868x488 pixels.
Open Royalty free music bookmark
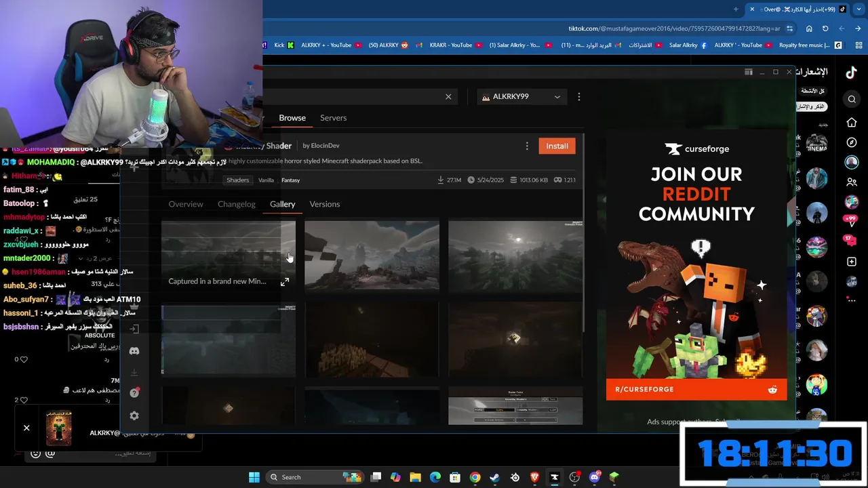point(810,45)
